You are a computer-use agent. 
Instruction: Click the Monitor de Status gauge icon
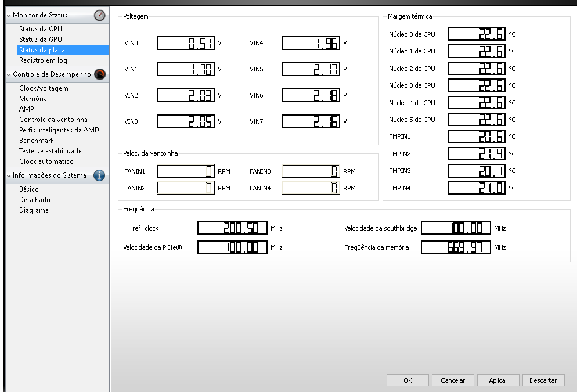pos(99,15)
